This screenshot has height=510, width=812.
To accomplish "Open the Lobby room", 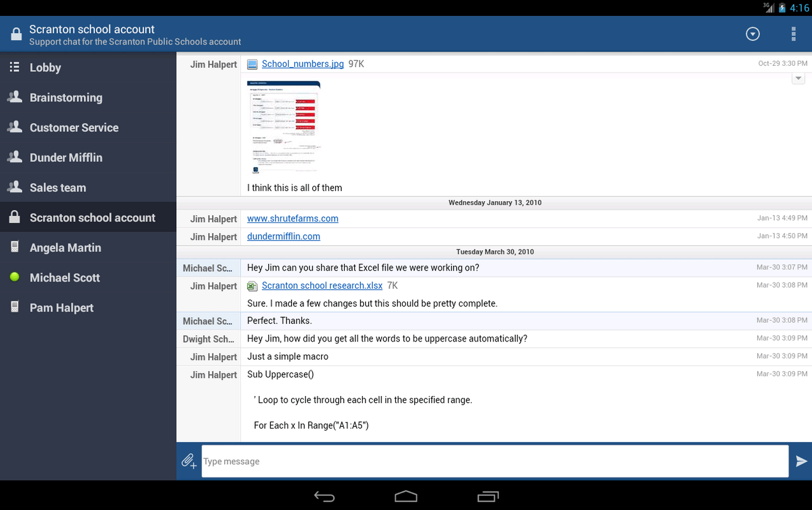I will click(x=88, y=67).
